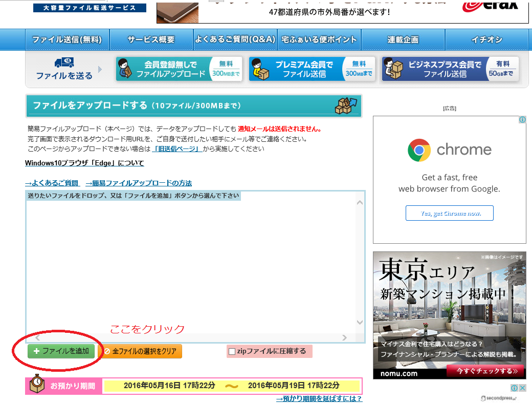Enable the zipファイルに圧縮する checkbox
Image resolution: width=532 pixels, height=403 pixels.
pos(232,351)
